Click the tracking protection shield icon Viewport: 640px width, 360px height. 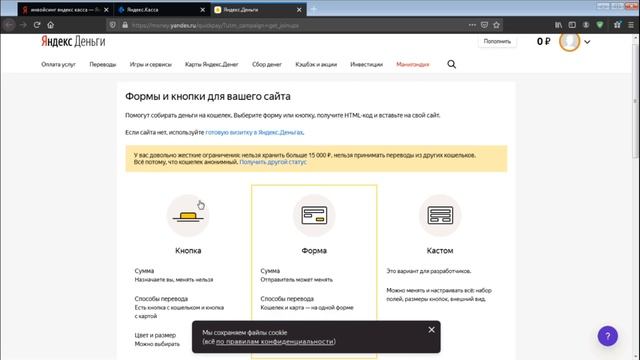113,25
